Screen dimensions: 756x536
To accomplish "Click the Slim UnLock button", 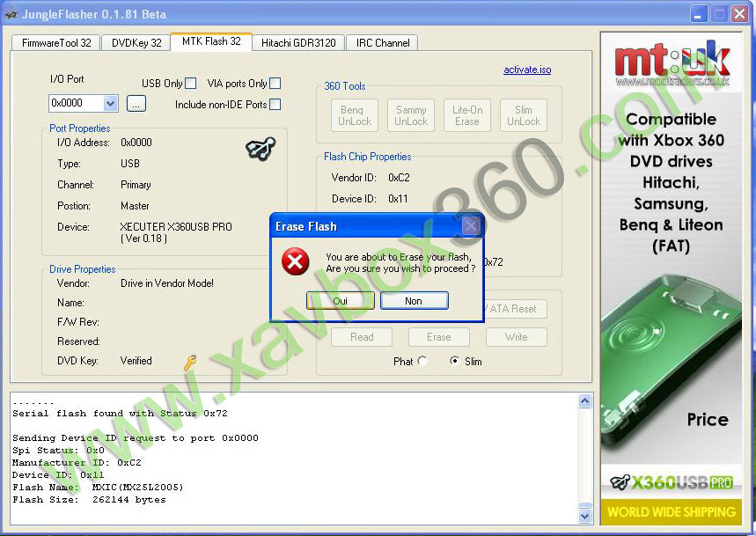I will [524, 115].
